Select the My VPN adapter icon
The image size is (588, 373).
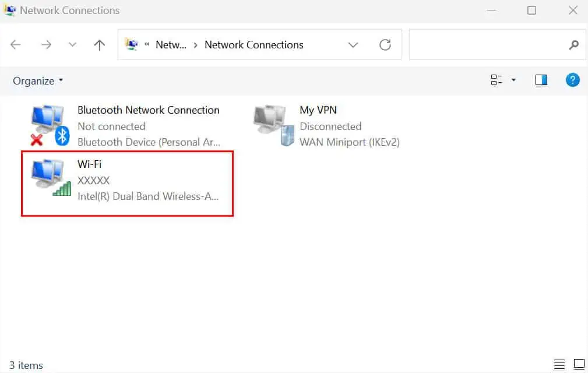coord(274,125)
